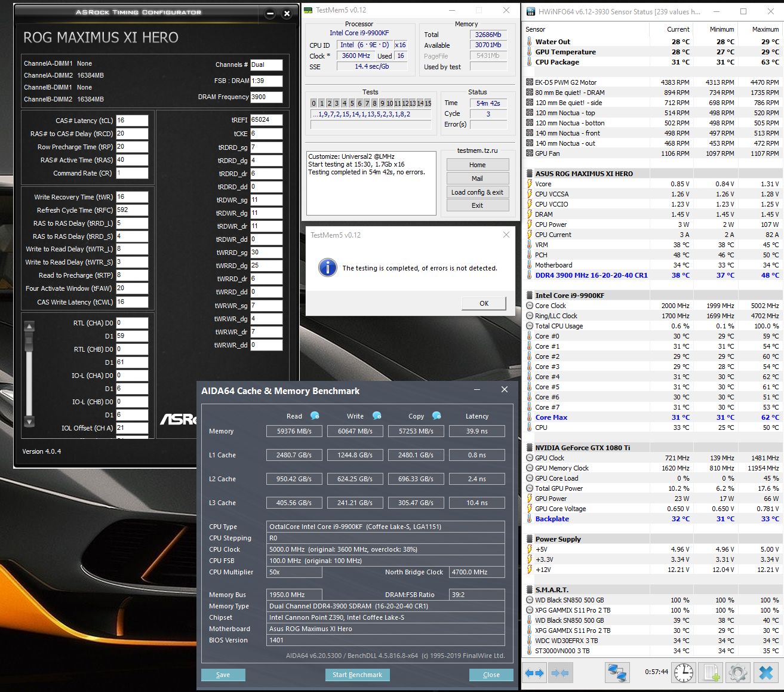784x692 pixels.
Task: Click the Home button in TestMem5
Action: [478, 165]
